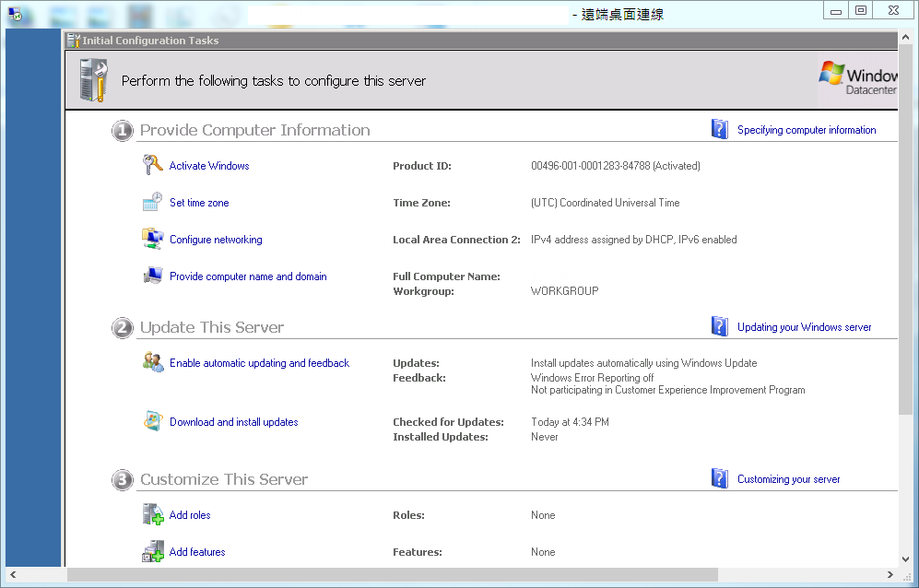Click the Configure networking computers icon

(x=152, y=239)
